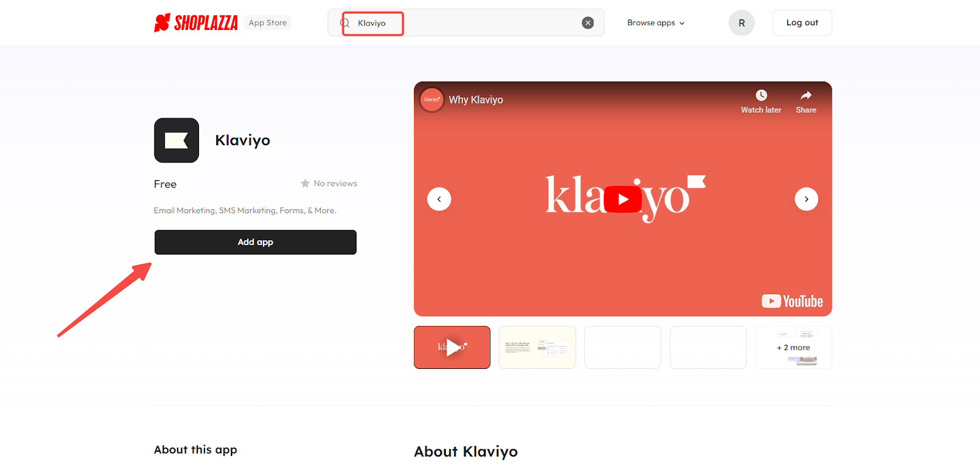The image size is (980, 467).
Task: Click the Klaviyo channel avatar in video
Action: coord(432,99)
